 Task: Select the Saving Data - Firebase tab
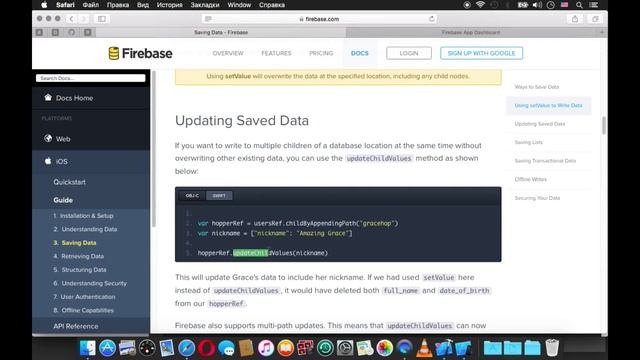(221, 32)
